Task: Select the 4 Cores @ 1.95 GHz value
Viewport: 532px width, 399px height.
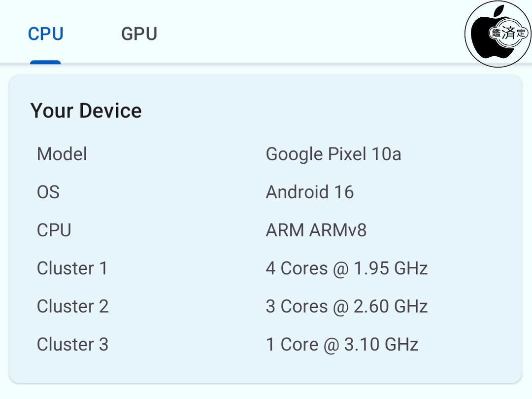Action: point(346,268)
